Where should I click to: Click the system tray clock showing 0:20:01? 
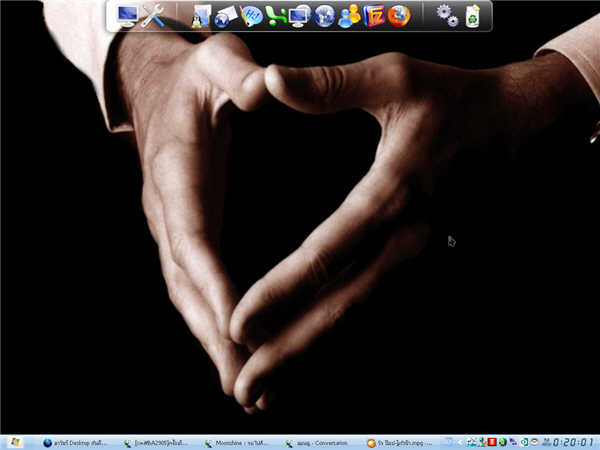pyautogui.click(x=573, y=443)
